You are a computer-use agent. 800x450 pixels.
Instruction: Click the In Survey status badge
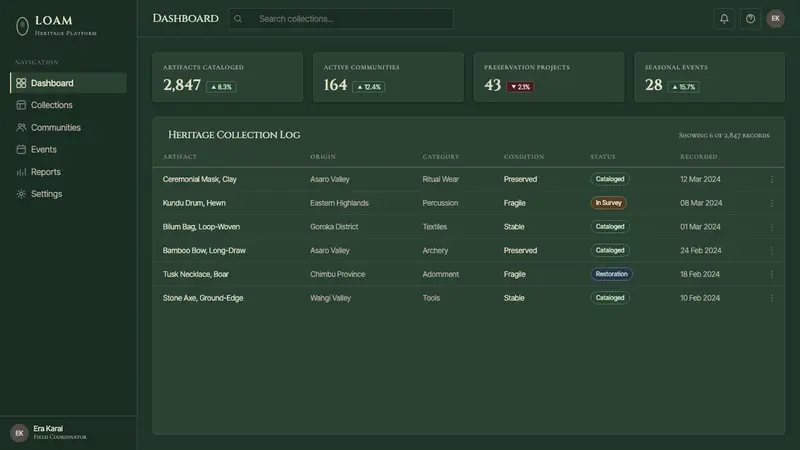(608, 203)
